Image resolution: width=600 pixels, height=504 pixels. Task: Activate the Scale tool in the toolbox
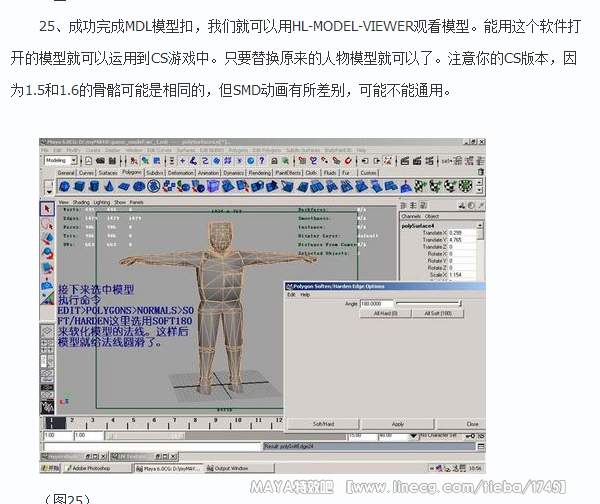coord(47,267)
